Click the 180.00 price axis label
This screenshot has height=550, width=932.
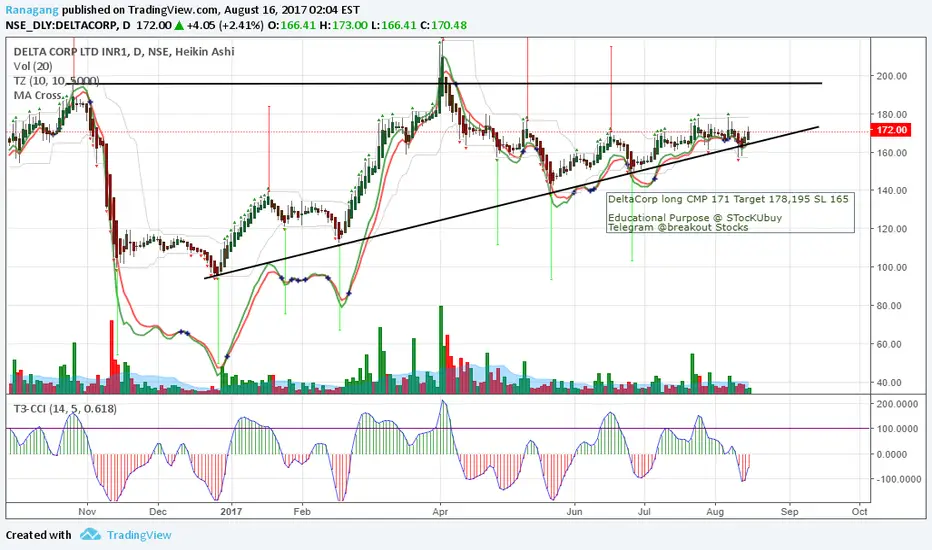[892, 114]
